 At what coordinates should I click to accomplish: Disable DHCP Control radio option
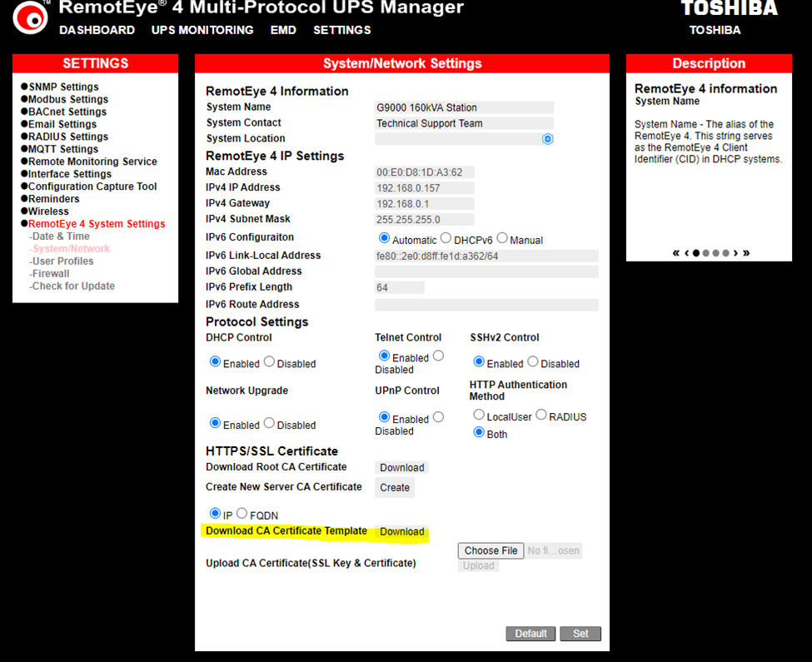coord(269,362)
